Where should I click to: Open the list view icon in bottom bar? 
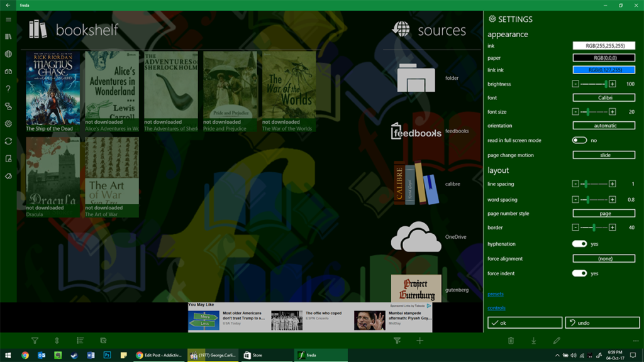[80, 341]
